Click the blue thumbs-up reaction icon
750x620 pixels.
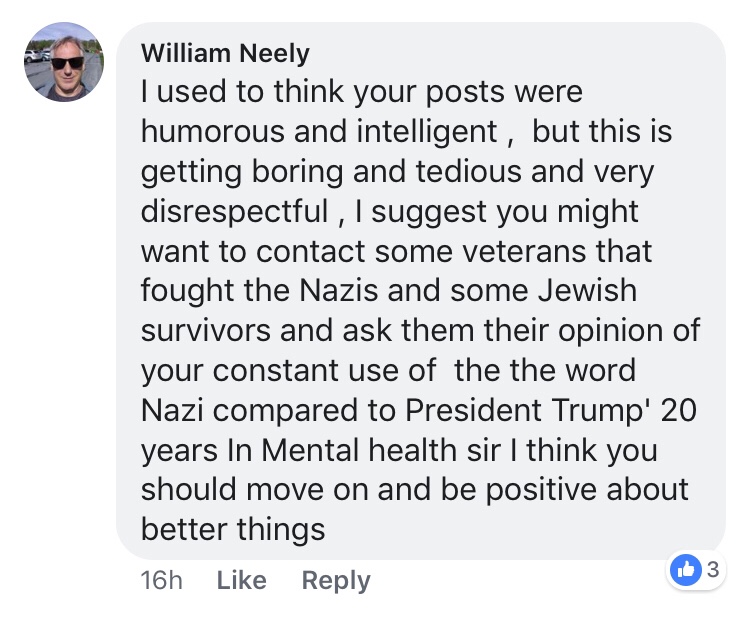pyautogui.click(x=686, y=570)
